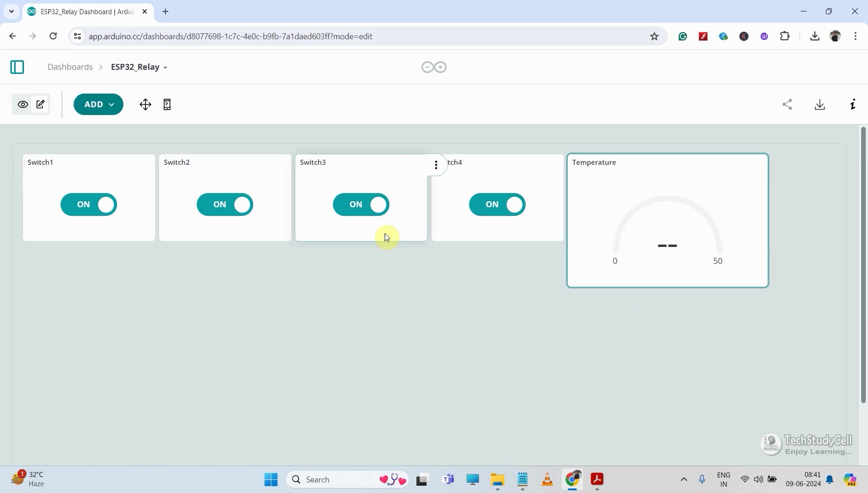868x493 pixels.
Task: Share the dashboard icon
Action: click(x=788, y=104)
